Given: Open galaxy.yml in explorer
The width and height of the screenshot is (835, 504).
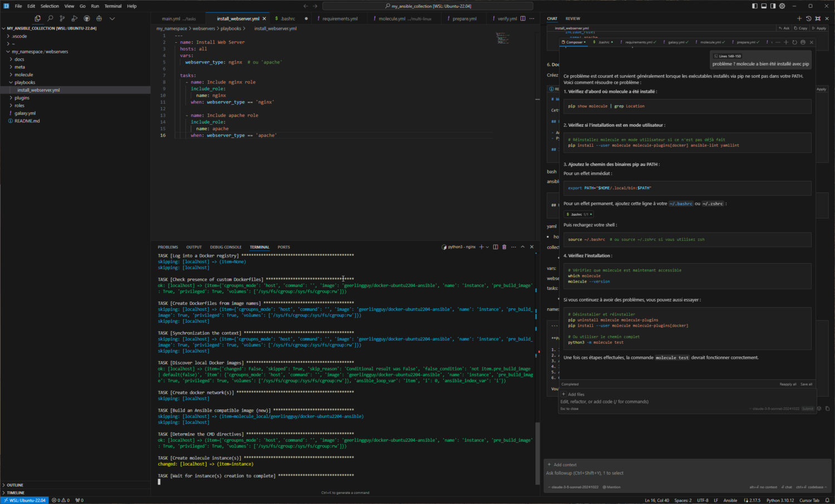Looking at the screenshot, I should [x=25, y=113].
